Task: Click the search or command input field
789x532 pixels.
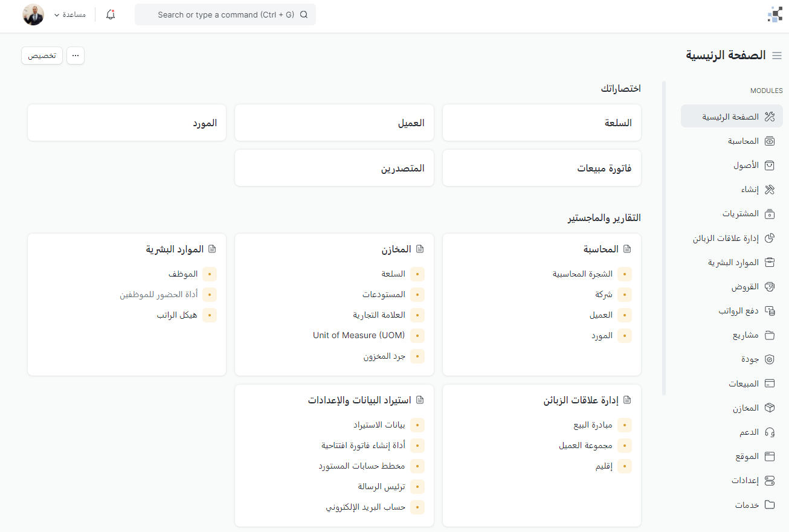Action: (225, 14)
